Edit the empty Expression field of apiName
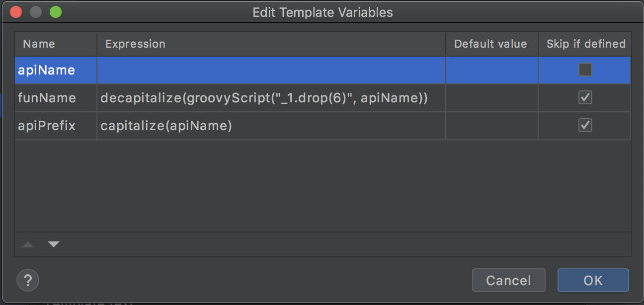The height and width of the screenshot is (305, 644). (x=271, y=70)
